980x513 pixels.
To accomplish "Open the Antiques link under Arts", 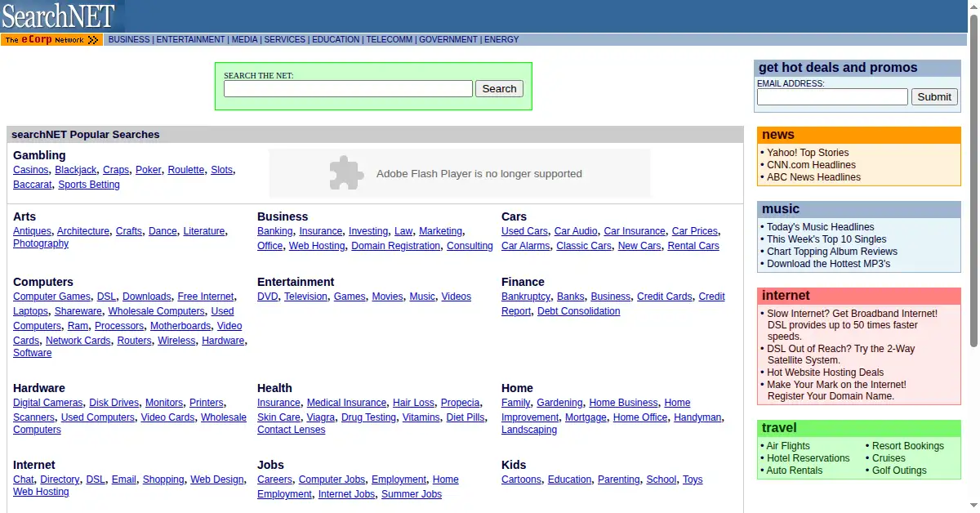I will [x=32, y=231].
